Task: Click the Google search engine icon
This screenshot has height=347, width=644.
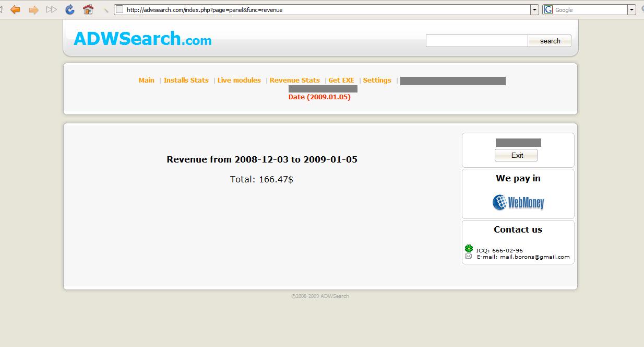Action: (x=548, y=9)
